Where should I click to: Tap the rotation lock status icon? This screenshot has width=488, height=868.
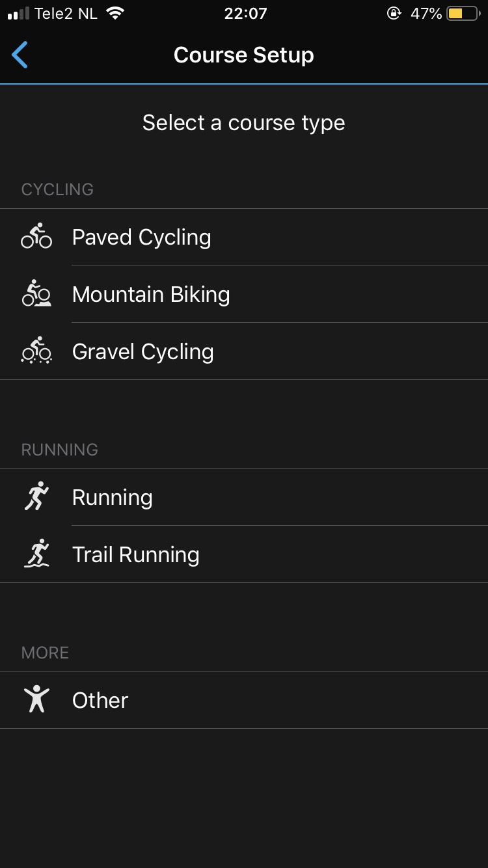coord(394,14)
